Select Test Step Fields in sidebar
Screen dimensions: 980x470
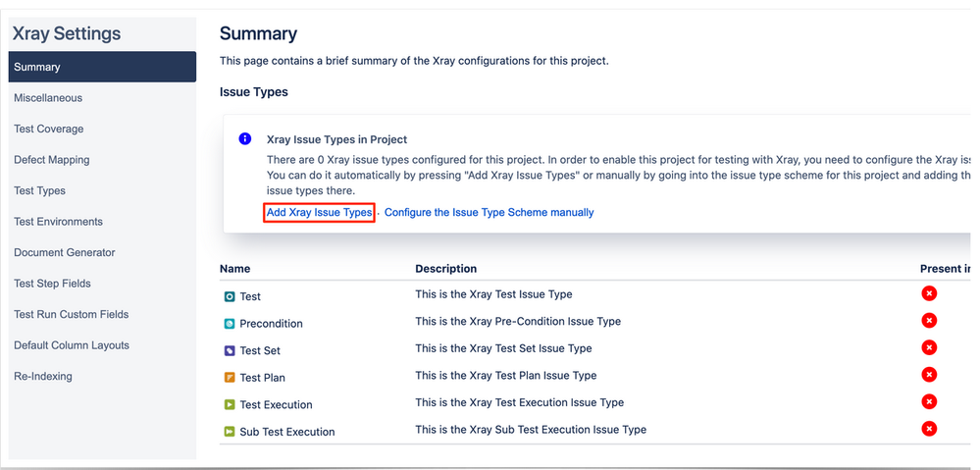(x=53, y=284)
